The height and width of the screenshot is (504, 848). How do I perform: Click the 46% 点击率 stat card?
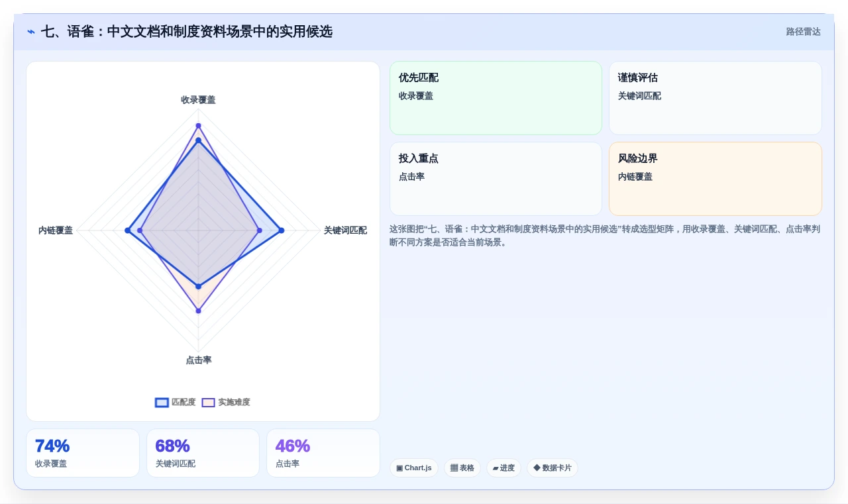pos(323,453)
